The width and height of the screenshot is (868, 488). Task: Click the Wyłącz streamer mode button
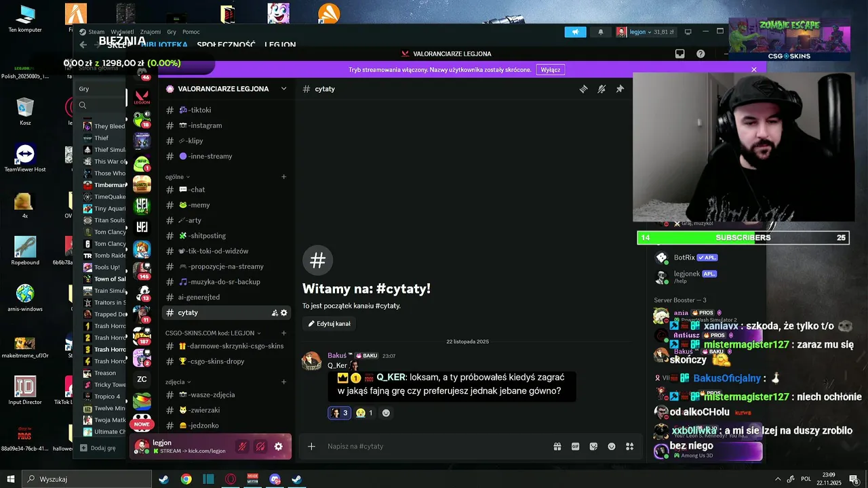pos(550,70)
